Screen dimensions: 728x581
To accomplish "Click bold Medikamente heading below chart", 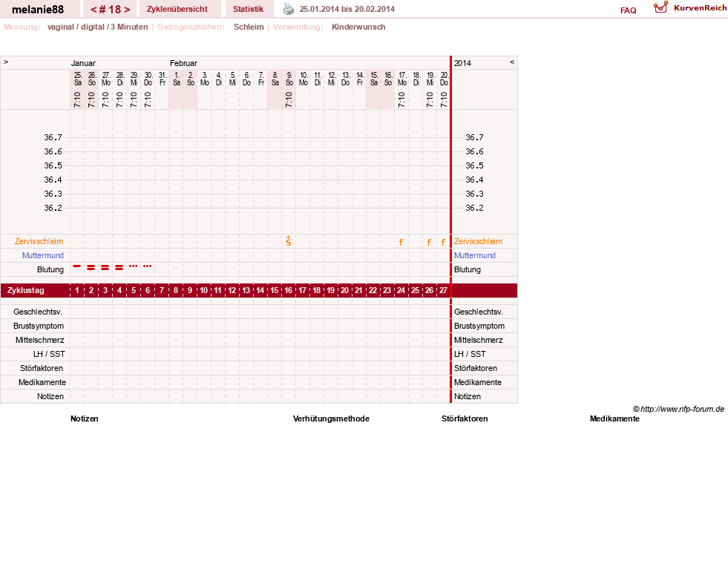I will click(x=614, y=418).
